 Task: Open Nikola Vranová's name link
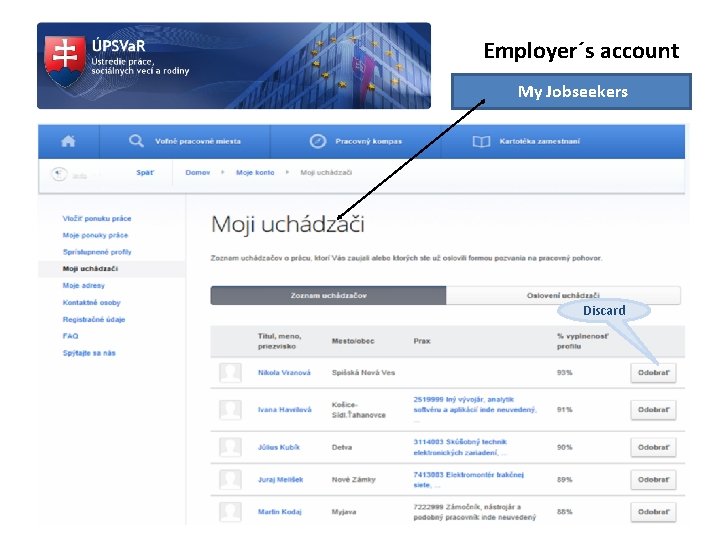point(284,372)
